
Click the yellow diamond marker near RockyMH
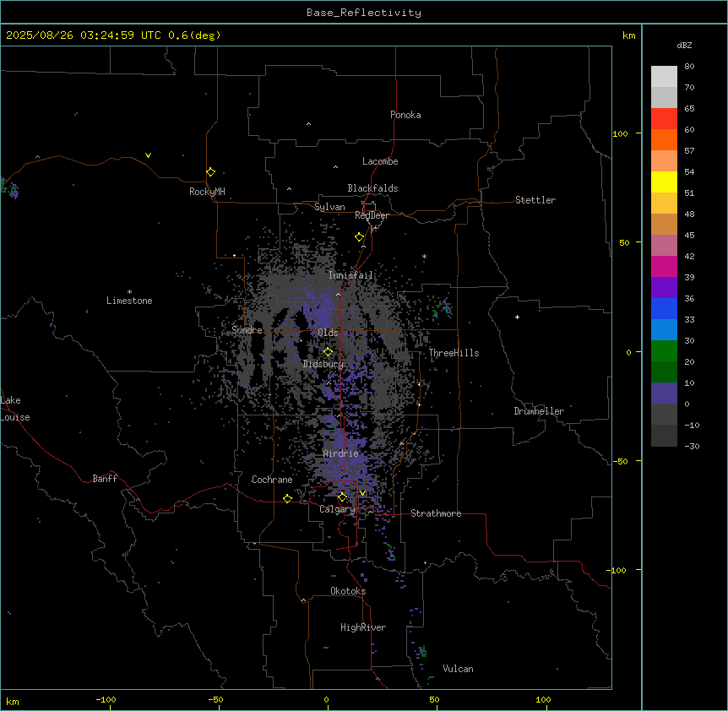click(x=210, y=172)
